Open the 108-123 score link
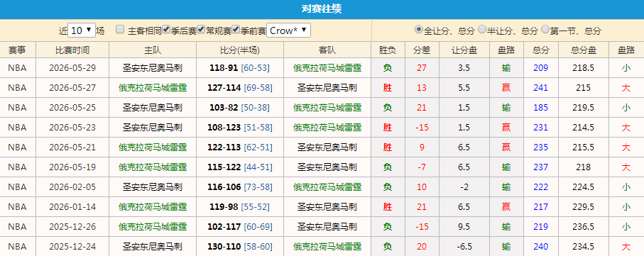Viewport: 644px width, 256px height. (224, 128)
